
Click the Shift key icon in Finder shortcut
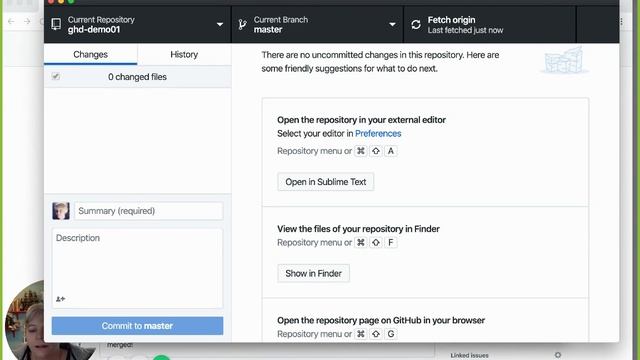click(x=376, y=242)
